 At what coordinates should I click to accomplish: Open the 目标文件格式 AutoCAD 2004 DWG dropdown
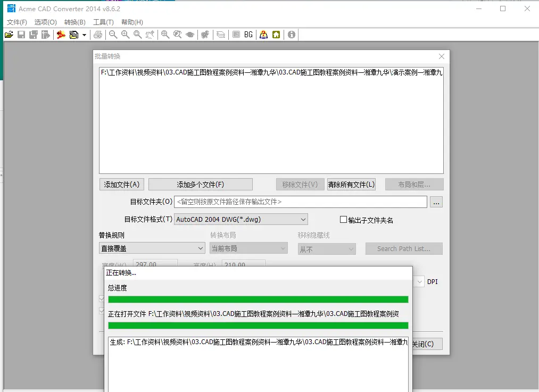point(241,219)
